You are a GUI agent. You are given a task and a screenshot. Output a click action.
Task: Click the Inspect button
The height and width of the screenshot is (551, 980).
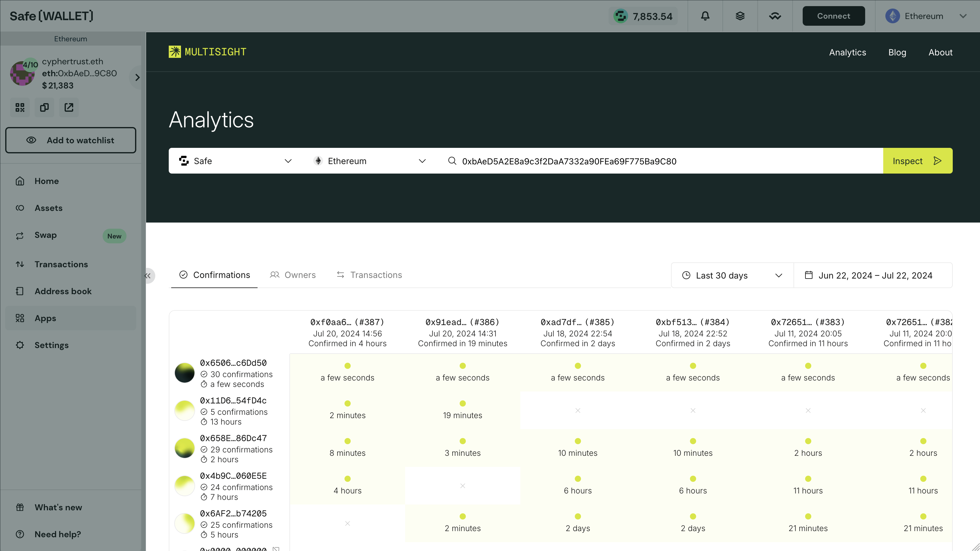click(x=918, y=161)
